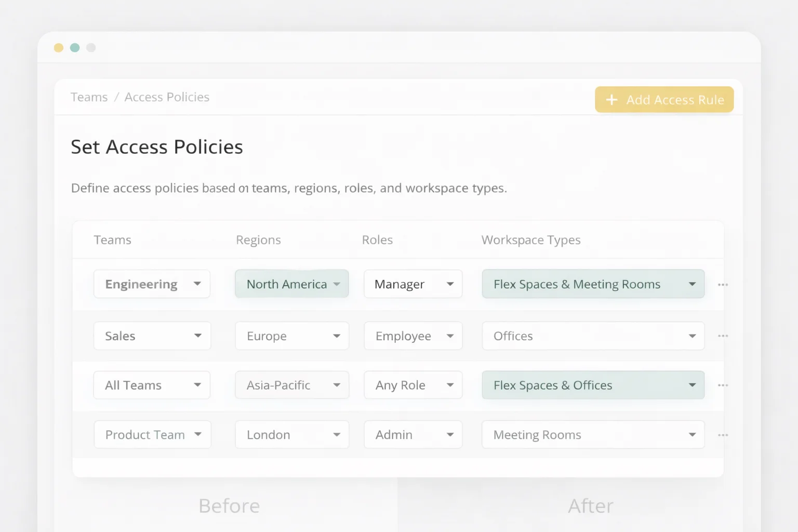The width and height of the screenshot is (798, 532).
Task: Open the ellipsis menu on the Engineering row
Action: (x=723, y=284)
